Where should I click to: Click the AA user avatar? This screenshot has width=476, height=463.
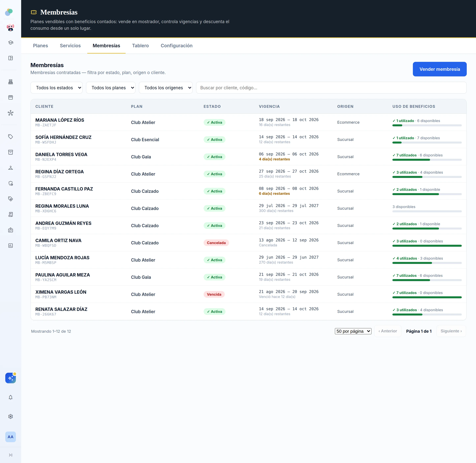(10, 437)
